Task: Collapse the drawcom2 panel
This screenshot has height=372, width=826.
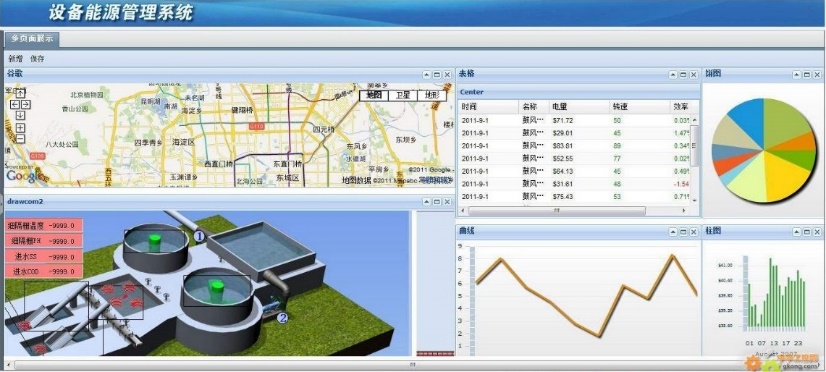Action: coord(427,202)
